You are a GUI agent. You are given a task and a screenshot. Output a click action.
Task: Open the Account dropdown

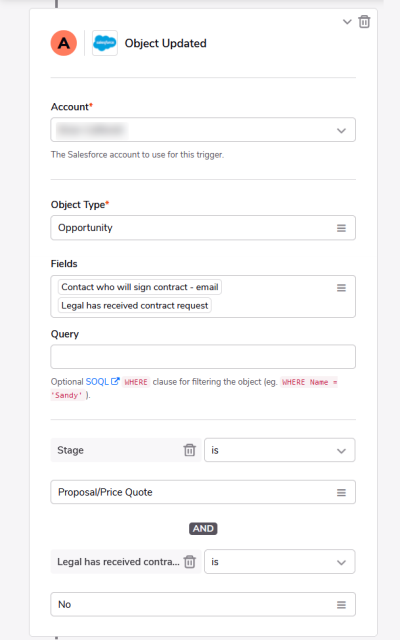(203, 130)
